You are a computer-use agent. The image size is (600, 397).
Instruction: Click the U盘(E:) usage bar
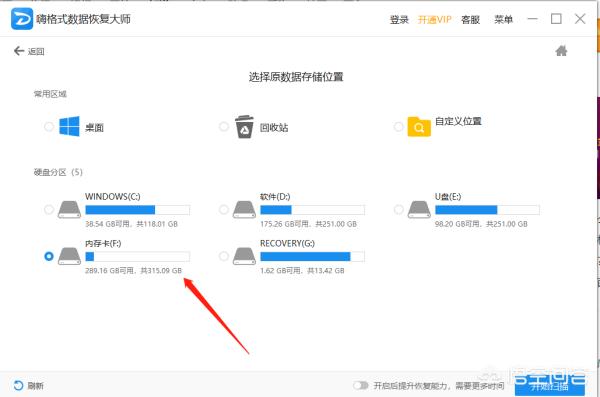pos(487,210)
